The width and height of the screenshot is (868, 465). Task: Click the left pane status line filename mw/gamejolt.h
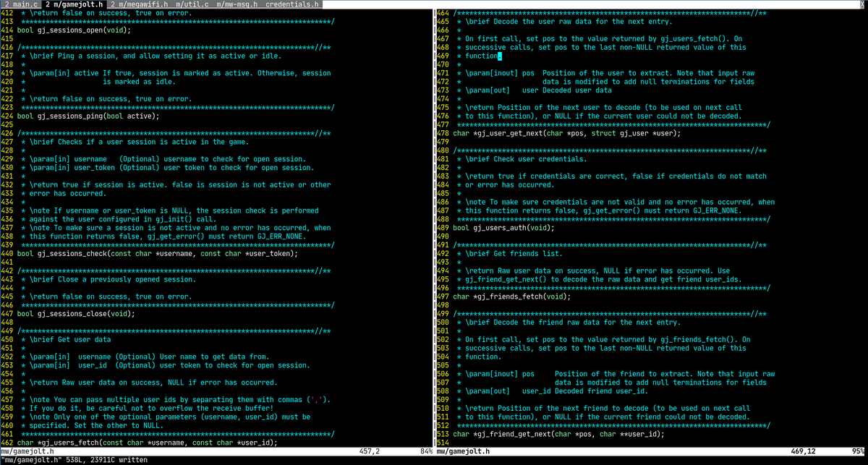pyautogui.click(x=27, y=451)
